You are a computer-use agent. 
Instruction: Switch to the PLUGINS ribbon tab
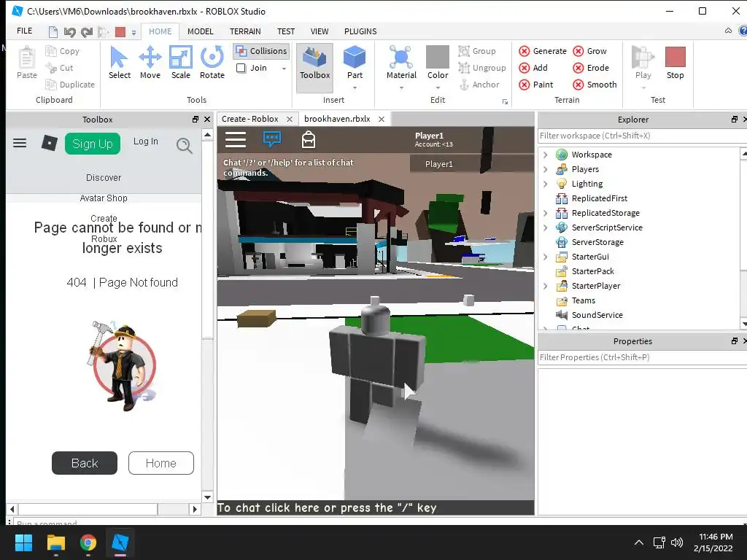tap(360, 31)
